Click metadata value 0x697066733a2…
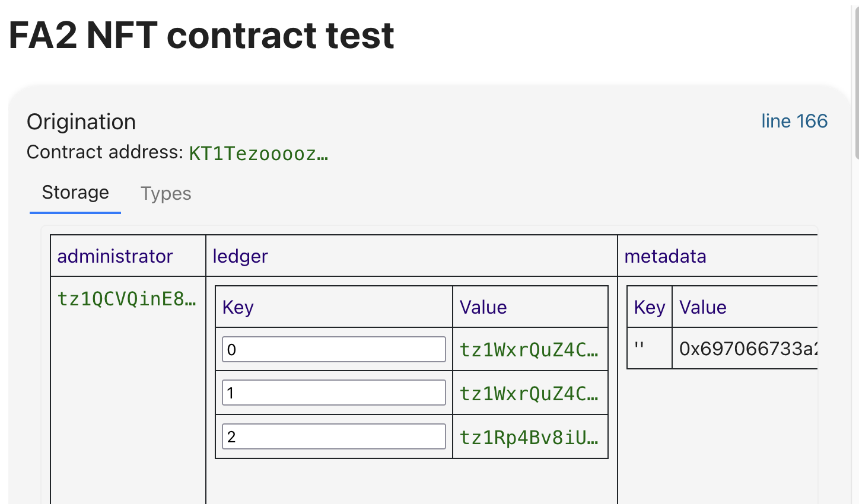This screenshot has width=859, height=504. [x=747, y=349]
